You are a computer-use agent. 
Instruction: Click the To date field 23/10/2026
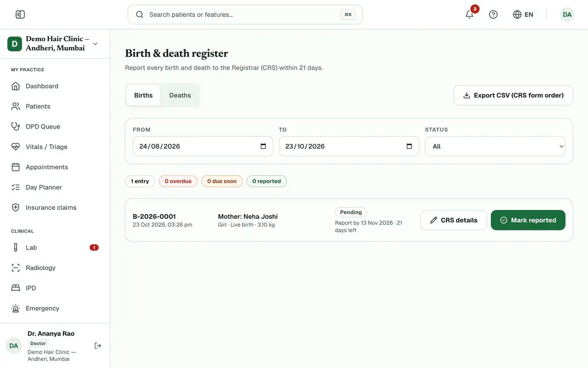(349, 146)
